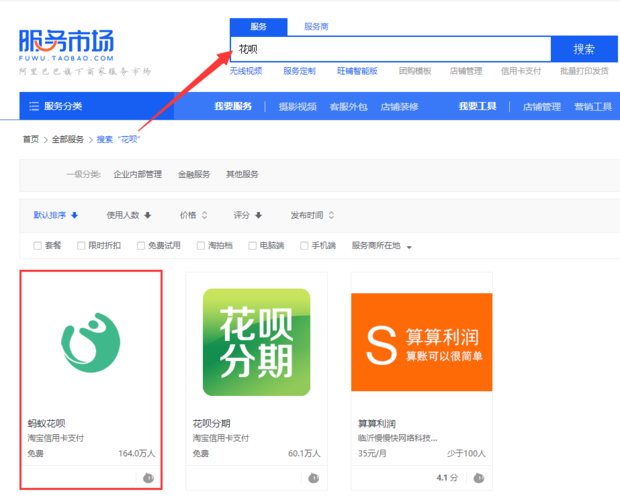
Task: Sort by 评分
Action: coord(242,215)
